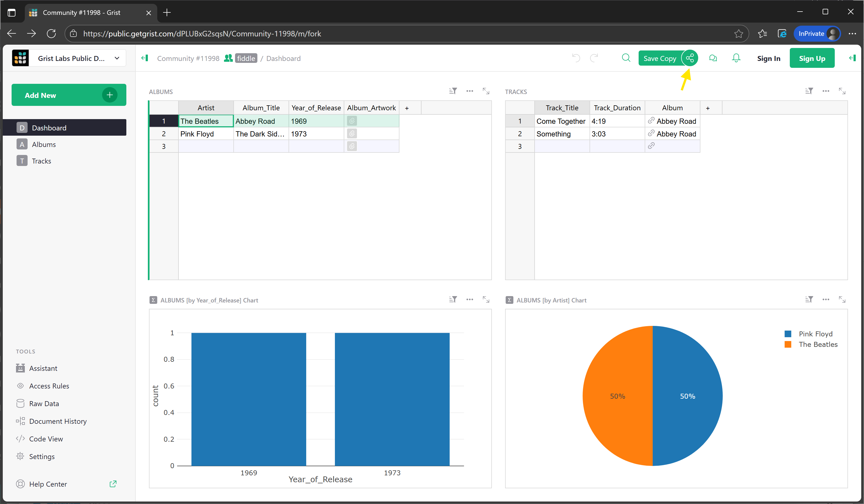Open the Tracks page in sidebar
The height and width of the screenshot is (504, 864).
(41, 161)
